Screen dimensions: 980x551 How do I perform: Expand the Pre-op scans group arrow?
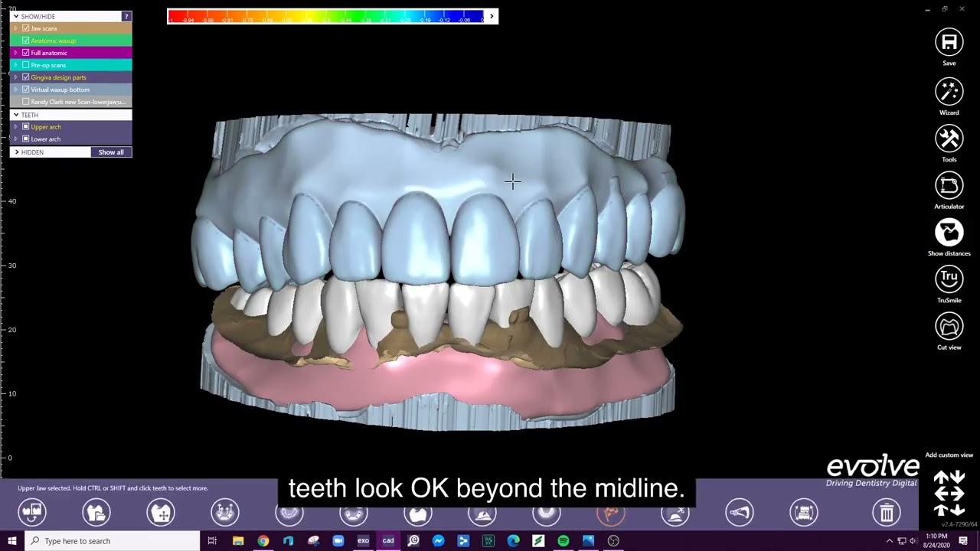[x=15, y=65]
